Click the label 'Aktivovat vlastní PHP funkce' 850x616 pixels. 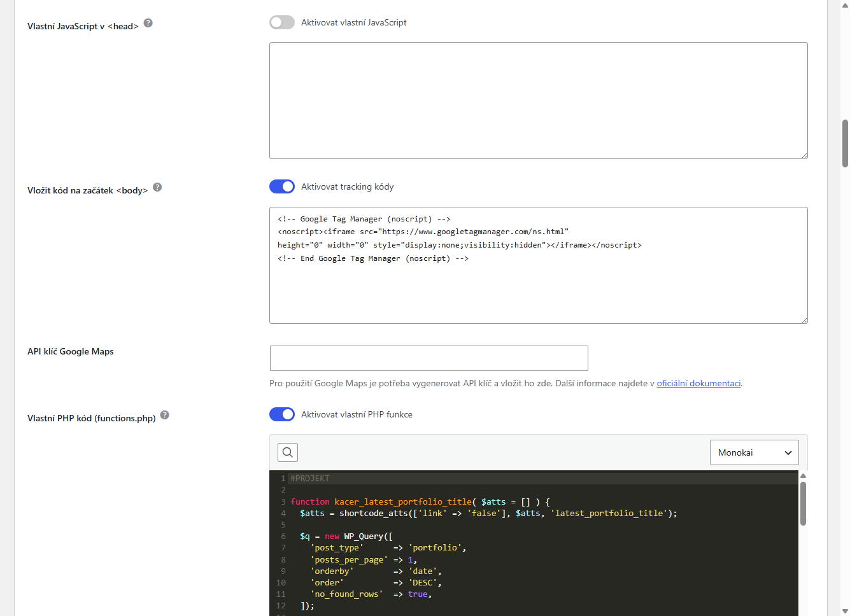point(357,414)
